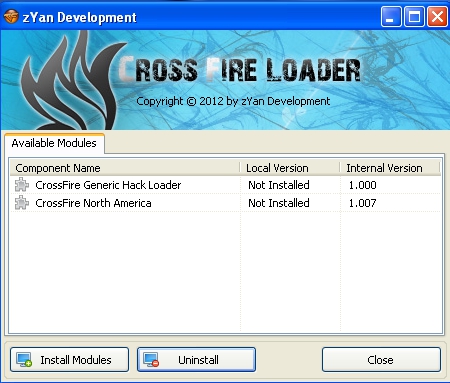This screenshot has height=383, width=450.
Task: Click the Local Version column header
Action: coord(290,168)
